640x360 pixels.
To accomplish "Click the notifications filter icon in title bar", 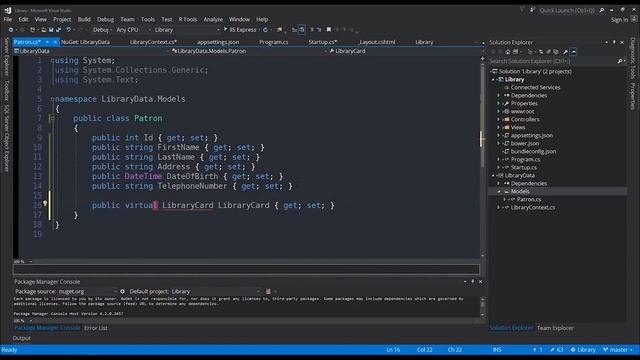I will point(522,10).
